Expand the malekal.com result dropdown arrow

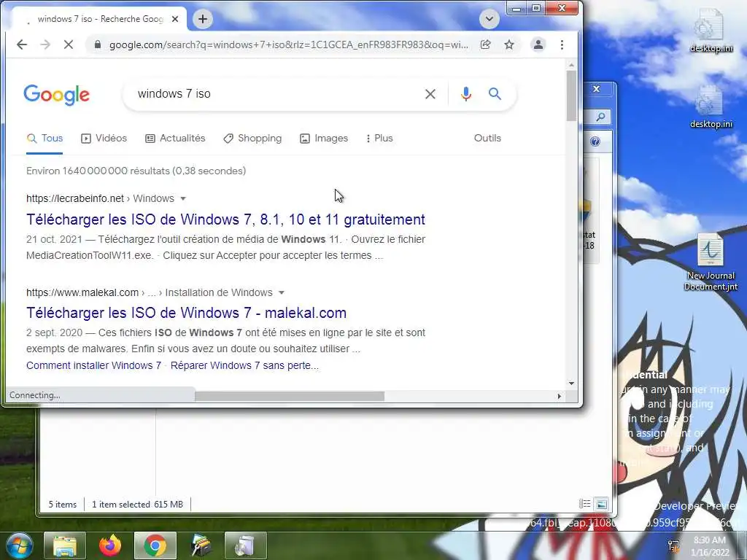coord(281,292)
